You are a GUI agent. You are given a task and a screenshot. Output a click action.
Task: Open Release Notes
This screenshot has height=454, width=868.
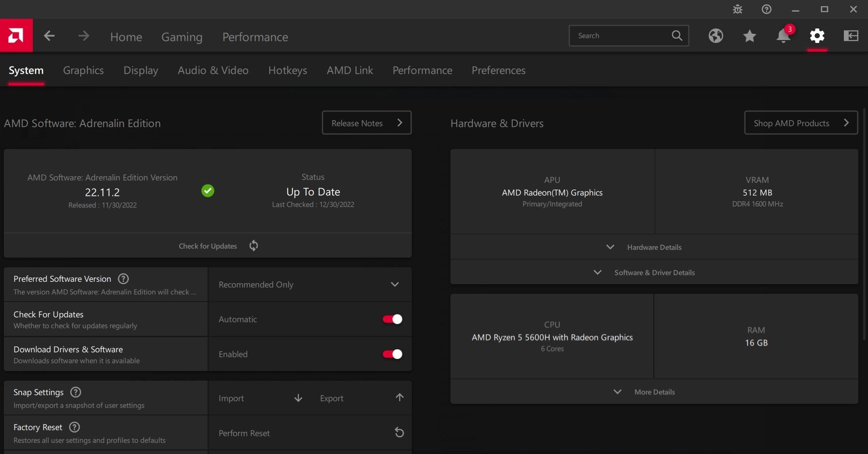click(x=367, y=123)
